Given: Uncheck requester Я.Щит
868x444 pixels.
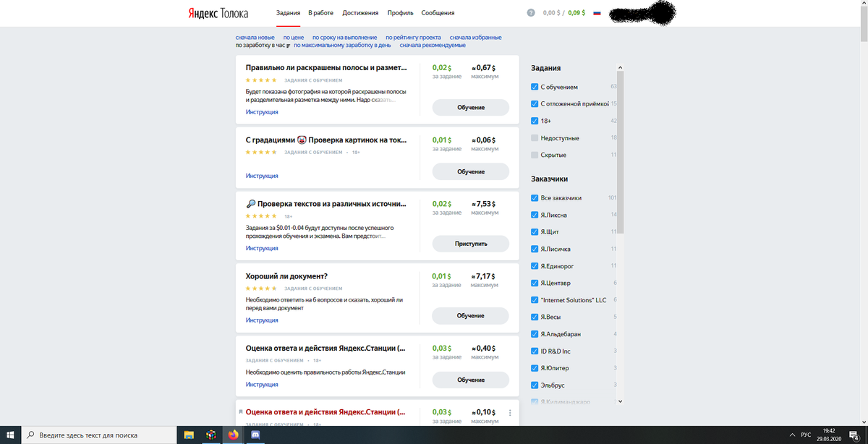Looking at the screenshot, I should click(x=535, y=231).
